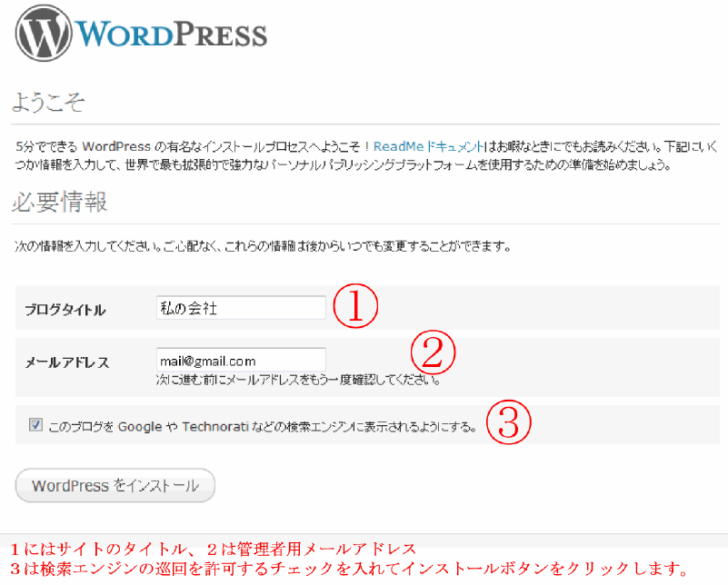The height and width of the screenshot is (585, 728).
Task: Click the ブログタイトル label
Action: tap(65, 310)
